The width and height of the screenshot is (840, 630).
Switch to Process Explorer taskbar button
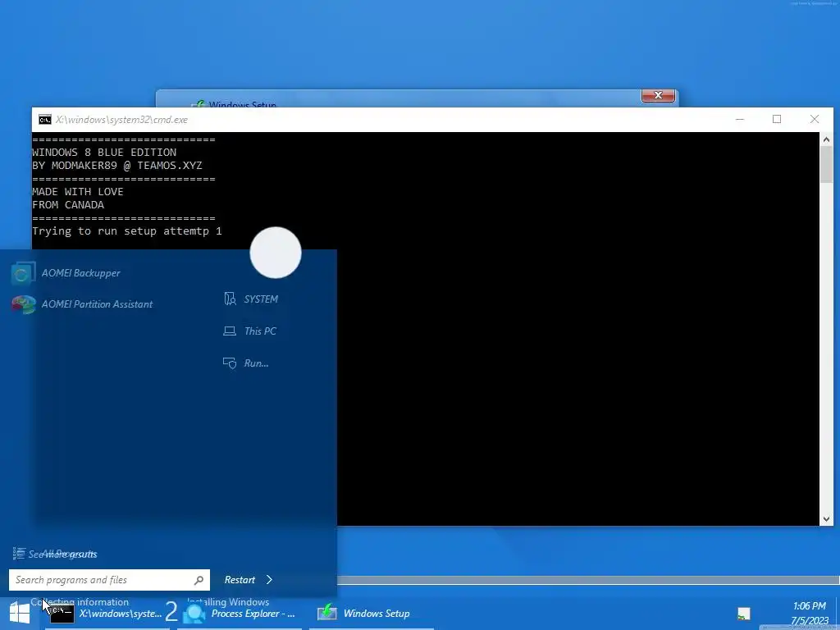[x=240, y=614]
